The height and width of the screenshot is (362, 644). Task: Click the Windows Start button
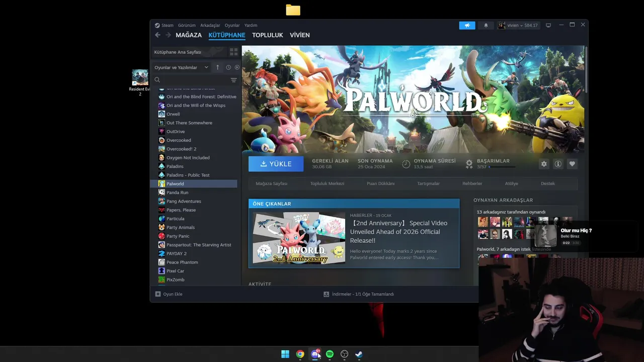point(285,354)
